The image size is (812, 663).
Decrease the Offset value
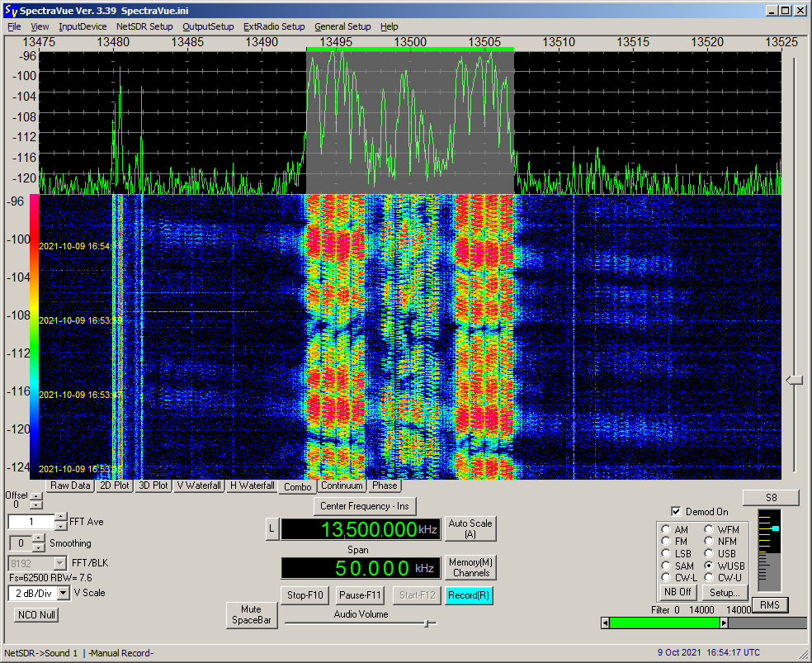tap(35, 505)
